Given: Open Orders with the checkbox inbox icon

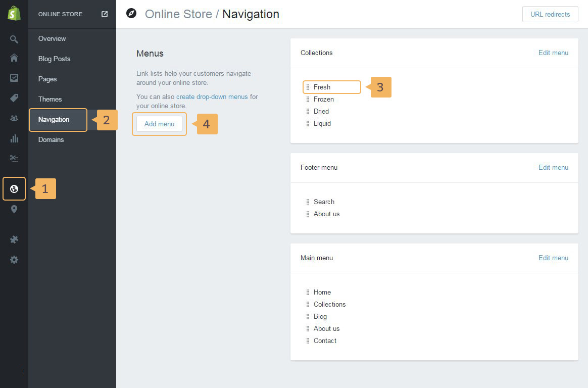Looking at the screenshot, I should [x=14, y=78].
